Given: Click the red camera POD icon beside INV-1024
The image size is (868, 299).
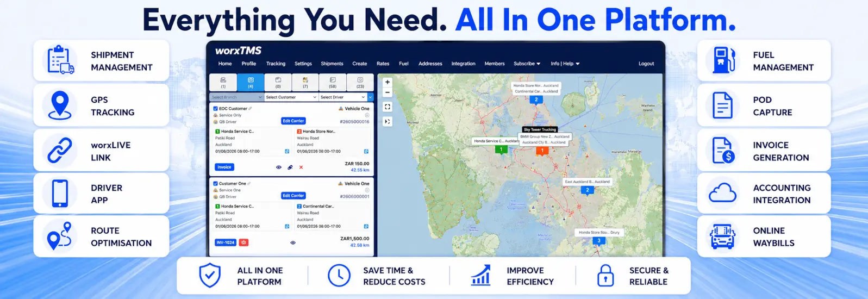Looking at the screenshot, I should (x=244, y=242).
